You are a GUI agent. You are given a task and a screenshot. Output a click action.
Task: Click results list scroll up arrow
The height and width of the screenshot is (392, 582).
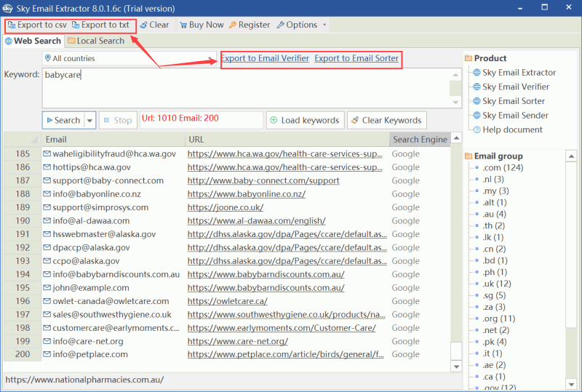tap(457, 138)
